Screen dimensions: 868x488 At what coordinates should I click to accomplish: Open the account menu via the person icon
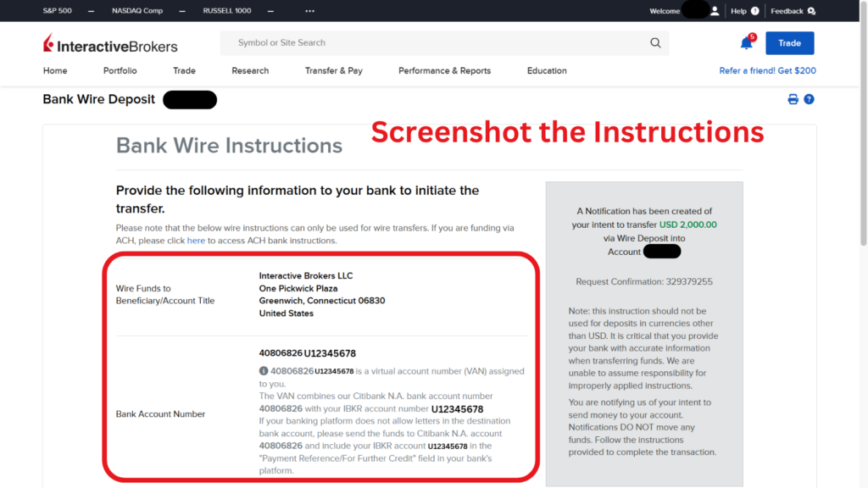[713, 10]
